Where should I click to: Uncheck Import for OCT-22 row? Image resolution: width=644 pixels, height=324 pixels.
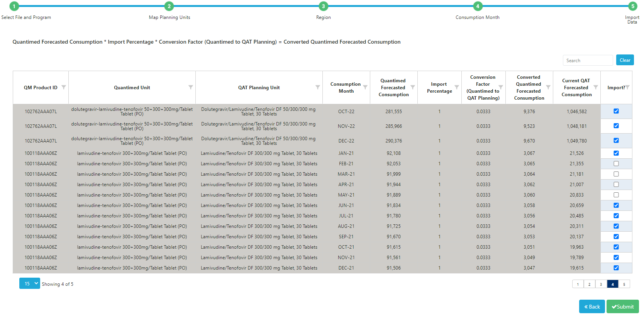616,111
